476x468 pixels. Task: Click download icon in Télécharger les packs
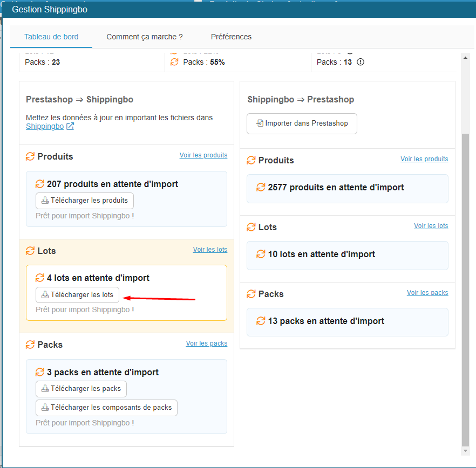45,389
